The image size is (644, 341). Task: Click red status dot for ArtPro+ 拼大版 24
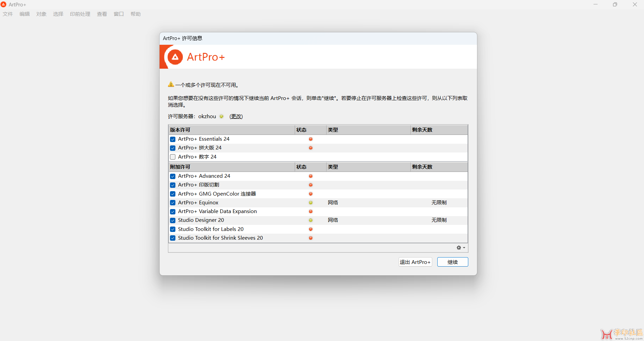311,148
